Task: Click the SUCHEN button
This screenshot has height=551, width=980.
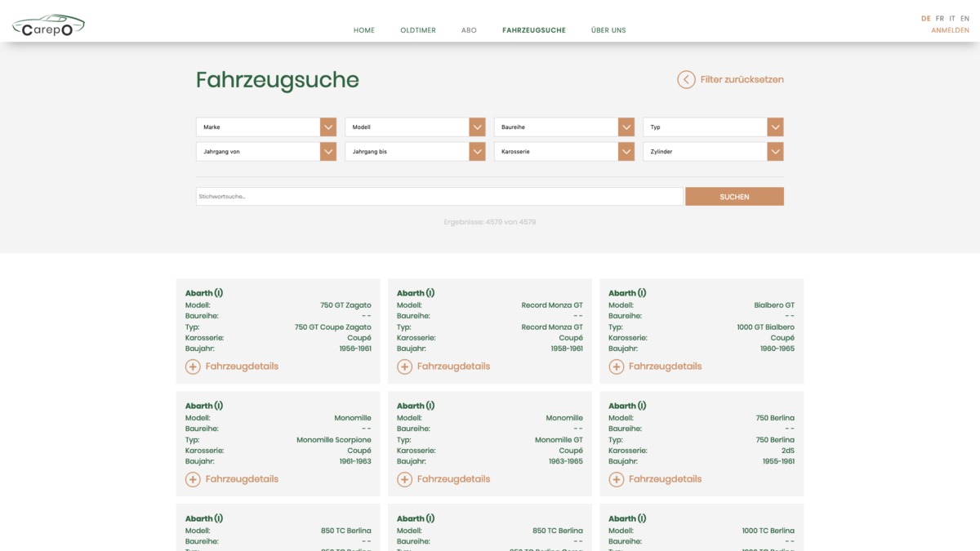Action: 734,197
